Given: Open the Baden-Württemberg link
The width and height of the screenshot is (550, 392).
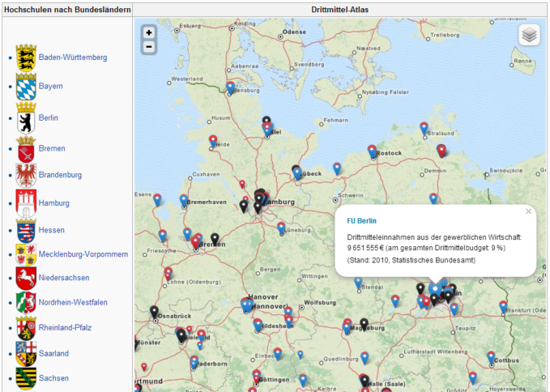Looking at the screenshot, I should (x=72, y=58).
